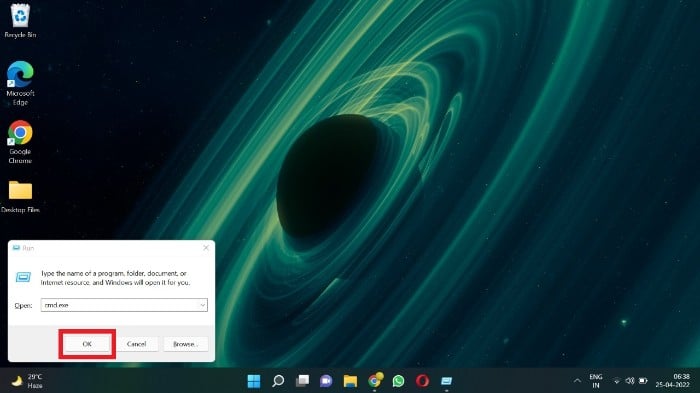The image size is (700, 393).
Task: Show hidden icons in system tray
Action: pos(577,381)
